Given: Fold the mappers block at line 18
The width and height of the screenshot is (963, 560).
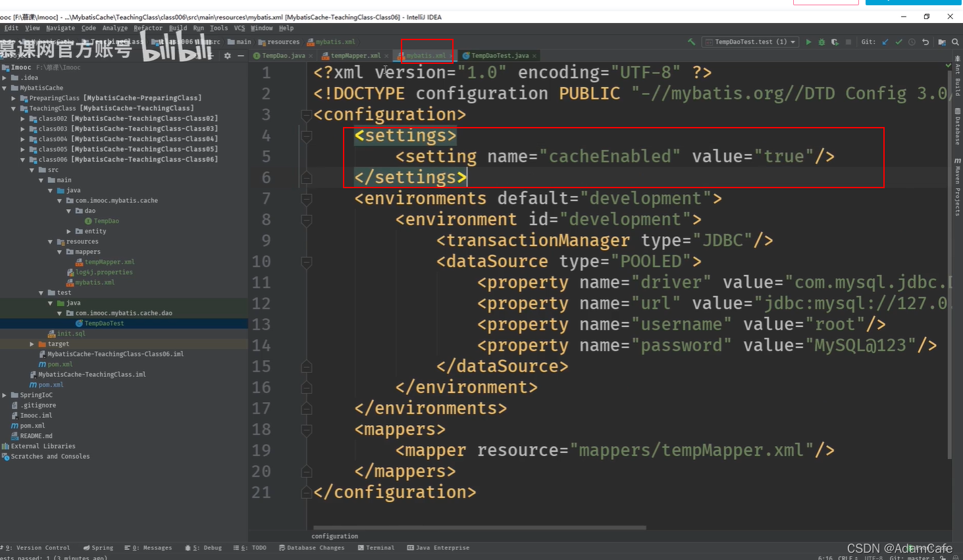Looking at the screenshot, I should [x=306, y=430].
